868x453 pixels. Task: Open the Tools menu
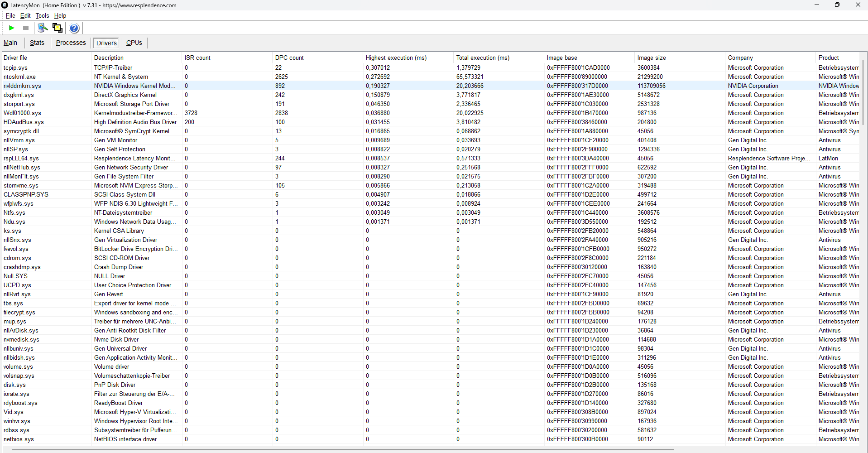42,15
